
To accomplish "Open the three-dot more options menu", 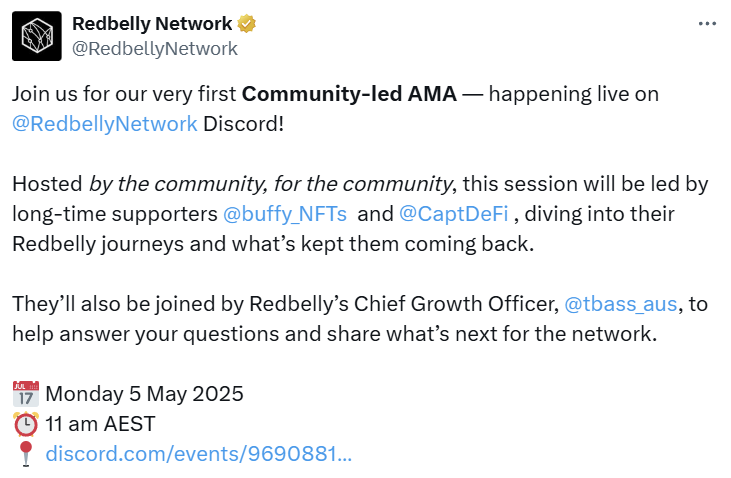I will (x=707, y=23).
